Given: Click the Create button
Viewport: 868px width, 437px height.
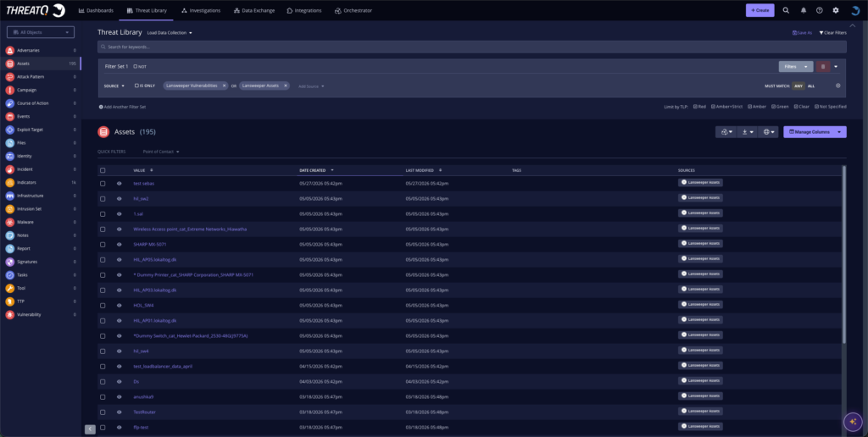Looking at the screenshot, I should 760,10.
